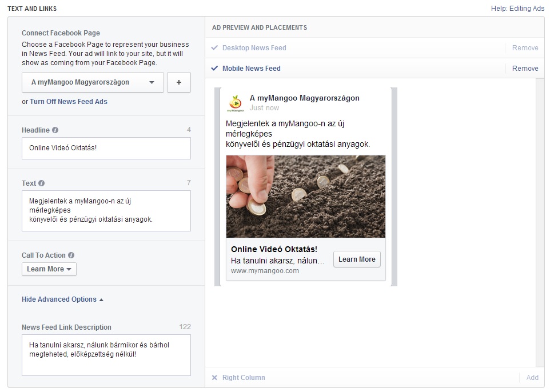Click the AD PREVIEW AND PLACEMENTS heading
The image size is (550, 392).
[x=260, y=27]
